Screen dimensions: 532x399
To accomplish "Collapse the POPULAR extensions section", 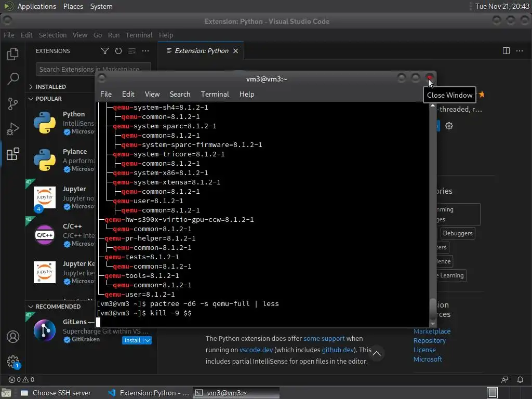I will click(48, 99).
